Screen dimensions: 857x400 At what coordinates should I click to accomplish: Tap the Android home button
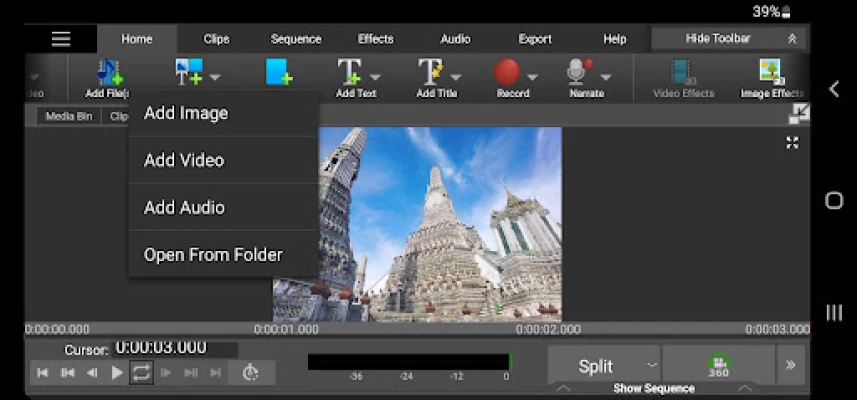coord(834,201)
